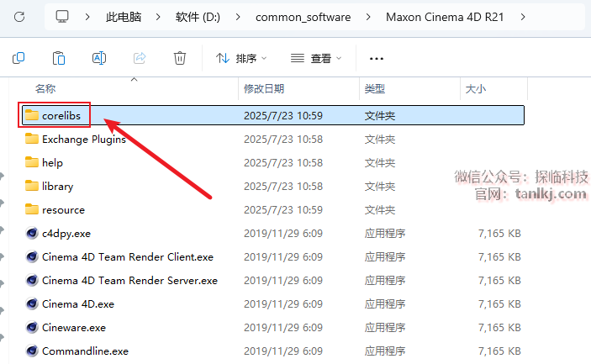Sort by 修改日期 column header
Image resolution: width=591 pixels, height=364 pixels.
264,89
